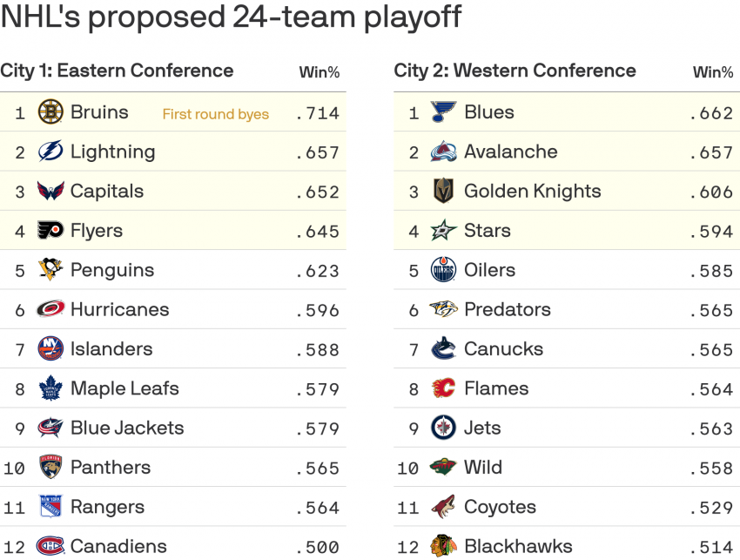Click the Flames team logo
This screenshot has height=560, width=740.
click(444, 388)
